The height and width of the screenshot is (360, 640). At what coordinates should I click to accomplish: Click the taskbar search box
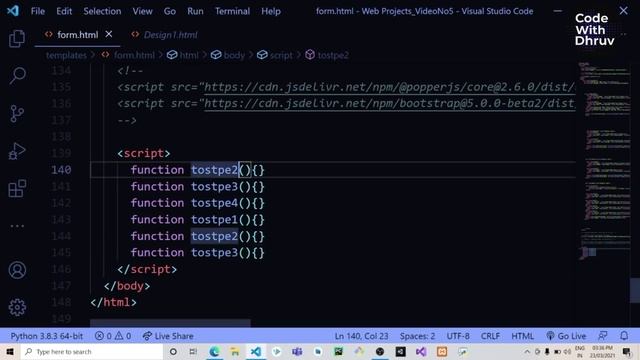(x=91, y=351)
